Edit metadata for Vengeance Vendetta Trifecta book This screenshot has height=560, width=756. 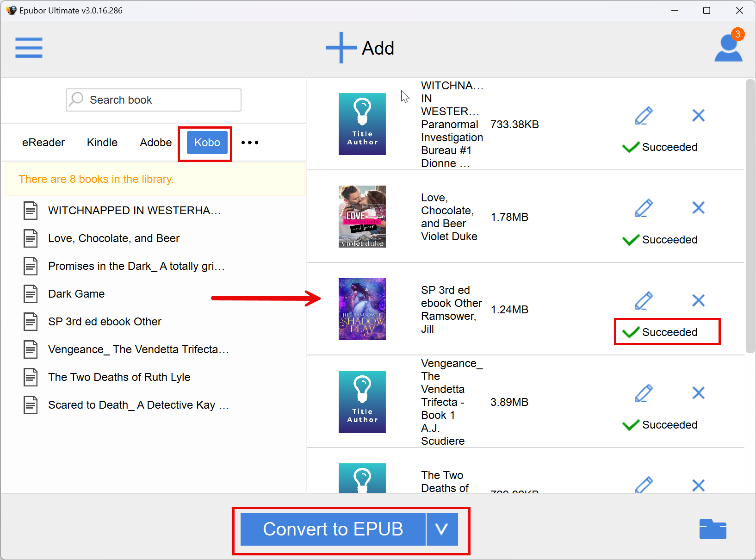click(644, 393)
